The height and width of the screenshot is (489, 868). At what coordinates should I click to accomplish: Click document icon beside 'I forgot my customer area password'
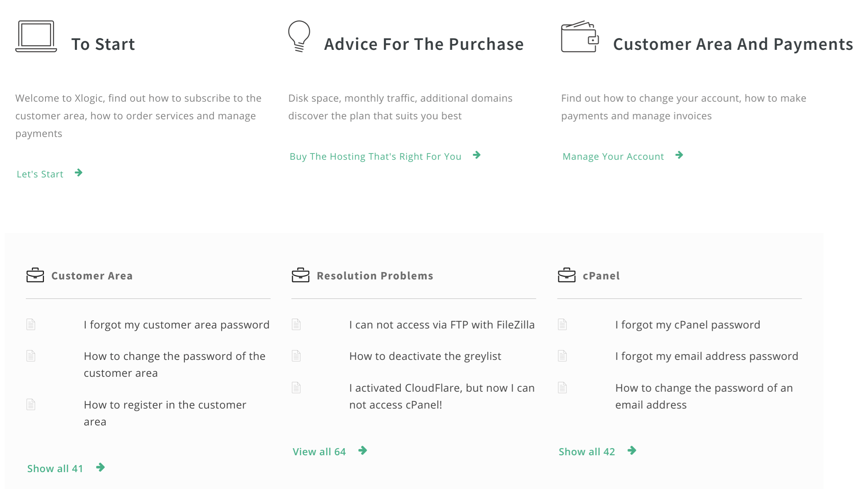(31, 325)
